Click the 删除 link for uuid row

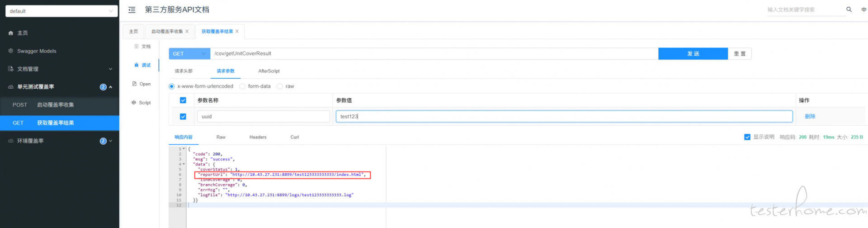pyautogui.click(x=810, y=117)
